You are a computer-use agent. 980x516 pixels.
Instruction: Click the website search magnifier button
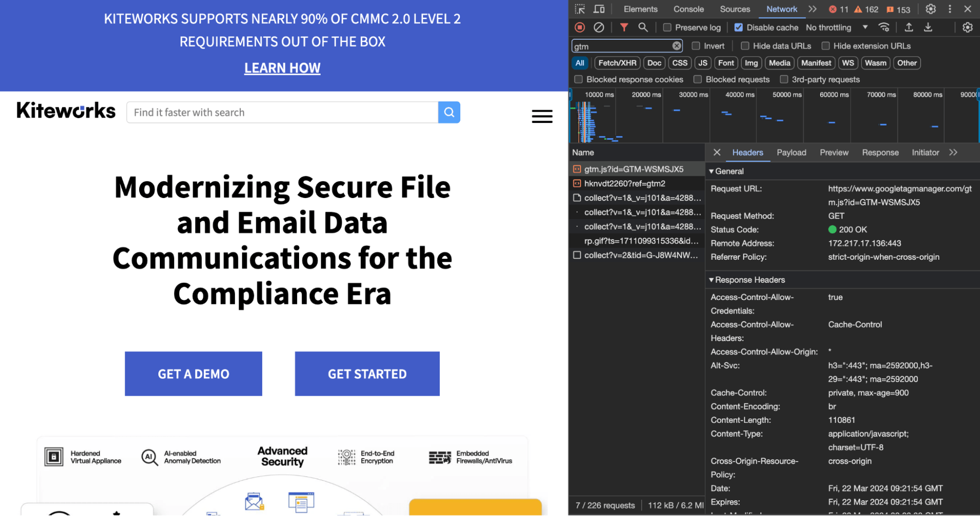coord(449,112)
